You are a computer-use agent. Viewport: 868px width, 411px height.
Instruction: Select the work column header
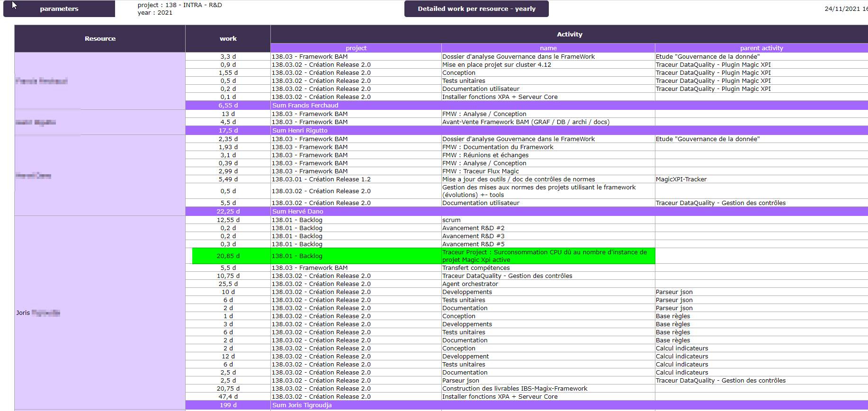tap(228, 39)
